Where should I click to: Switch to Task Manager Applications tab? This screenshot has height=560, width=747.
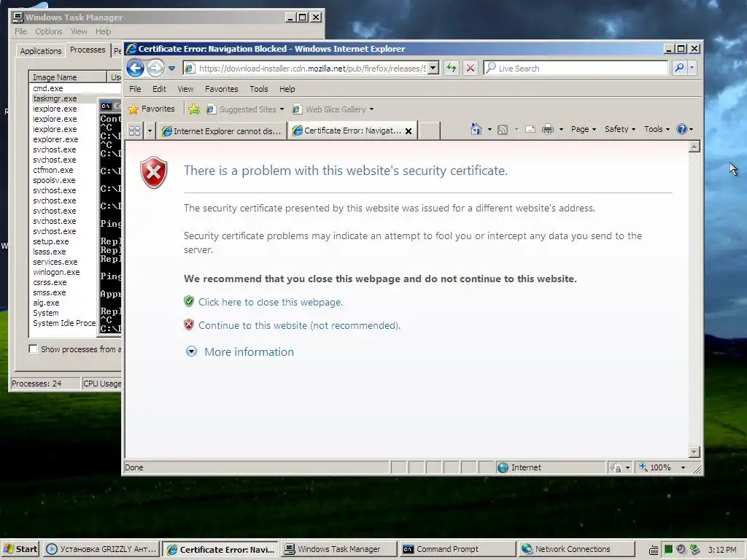point(41,51)
